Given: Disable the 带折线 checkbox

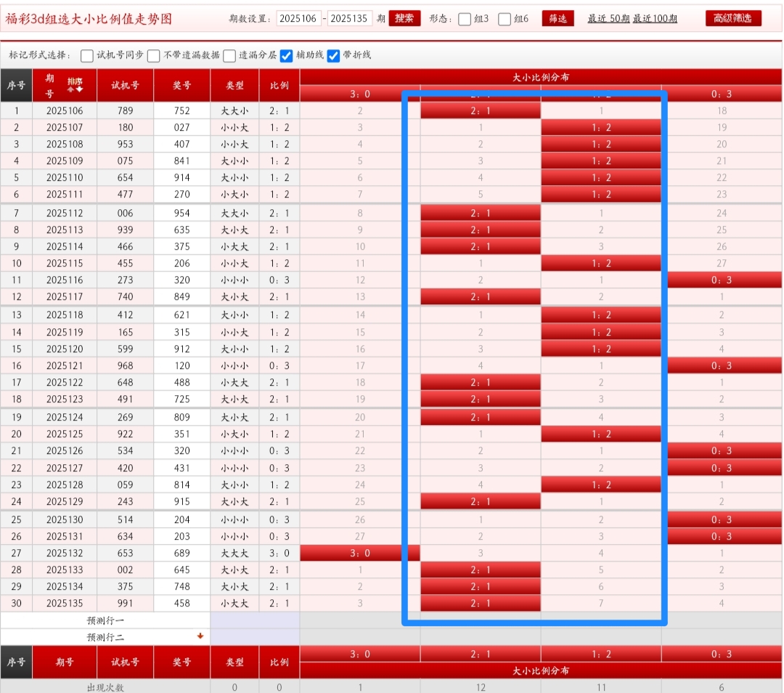Looking at the screenshot, I should pos(333,56).
